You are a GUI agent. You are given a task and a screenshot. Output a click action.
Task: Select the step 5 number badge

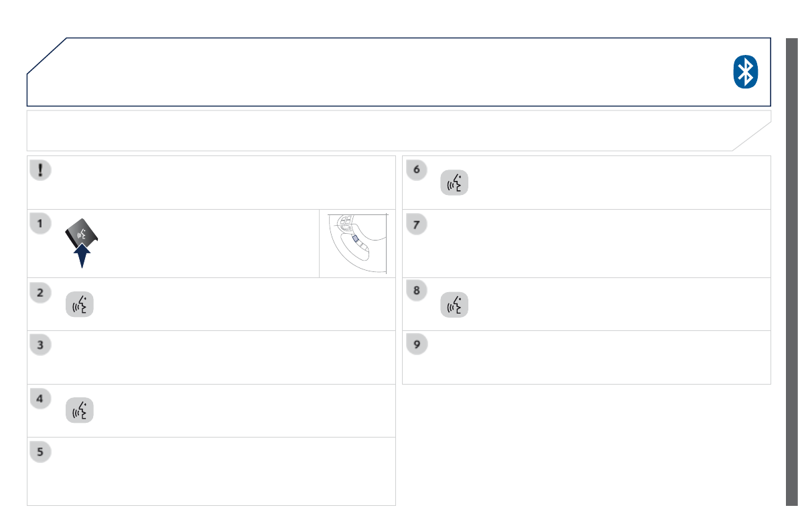pos(40,452)
